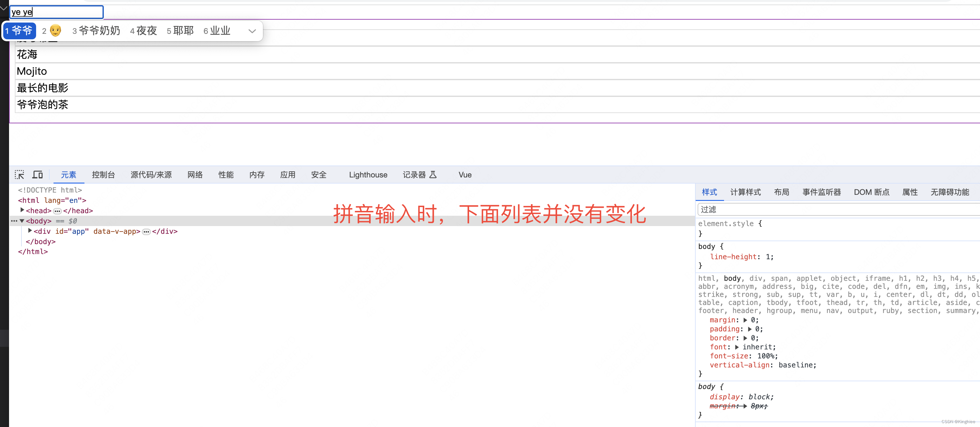Open the 安全 tab
Viewport: 980px width, 427px height.
click(x=318, y=175)
